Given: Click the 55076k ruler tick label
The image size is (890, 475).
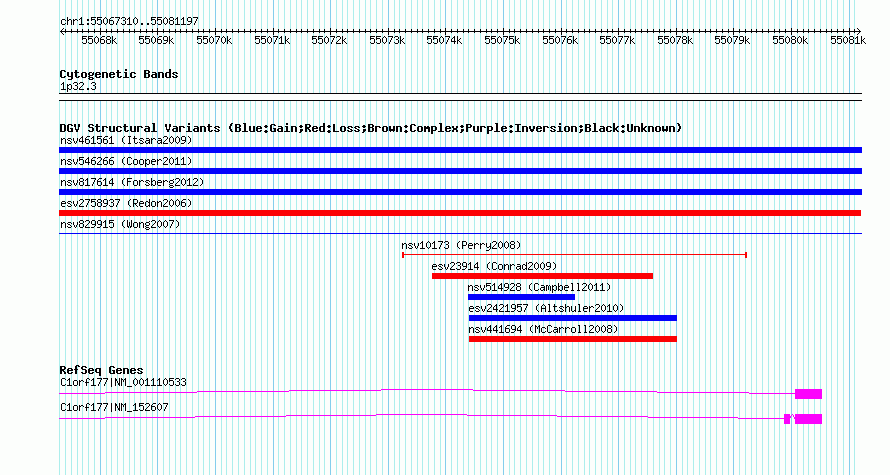Looking at the screenshot, I should click(x=560, y=40).
